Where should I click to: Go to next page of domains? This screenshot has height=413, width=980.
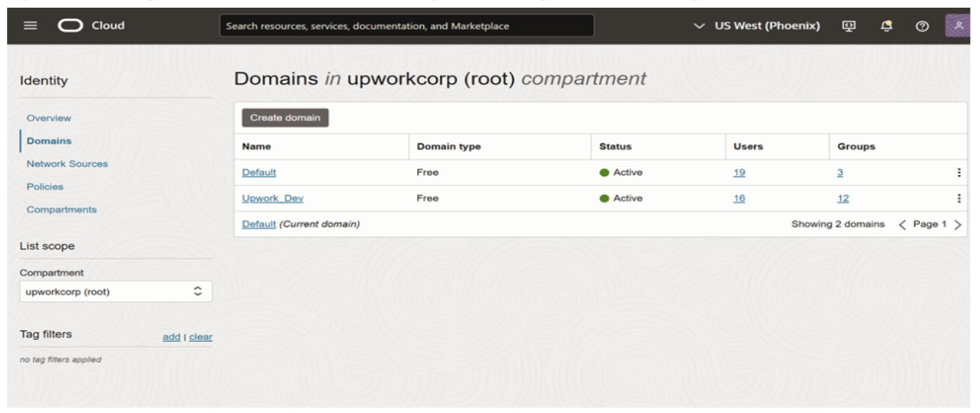tap(958, 225)
